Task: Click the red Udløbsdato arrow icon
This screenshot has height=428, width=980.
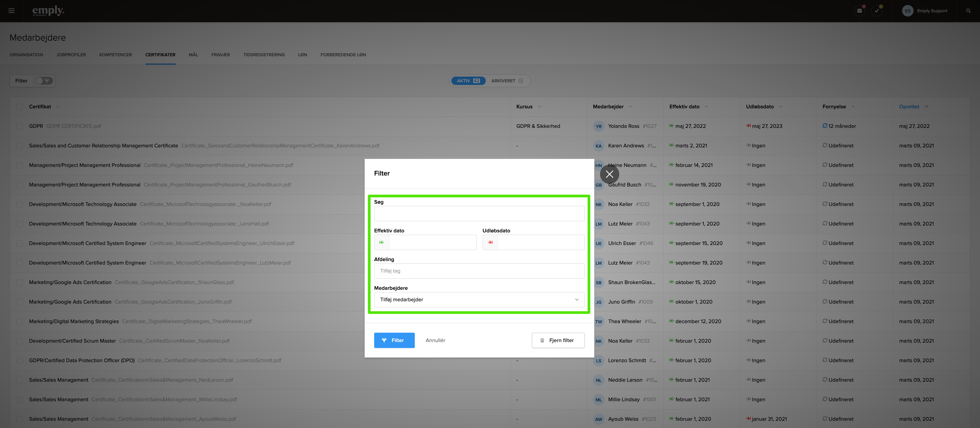Action: (490, 242)
